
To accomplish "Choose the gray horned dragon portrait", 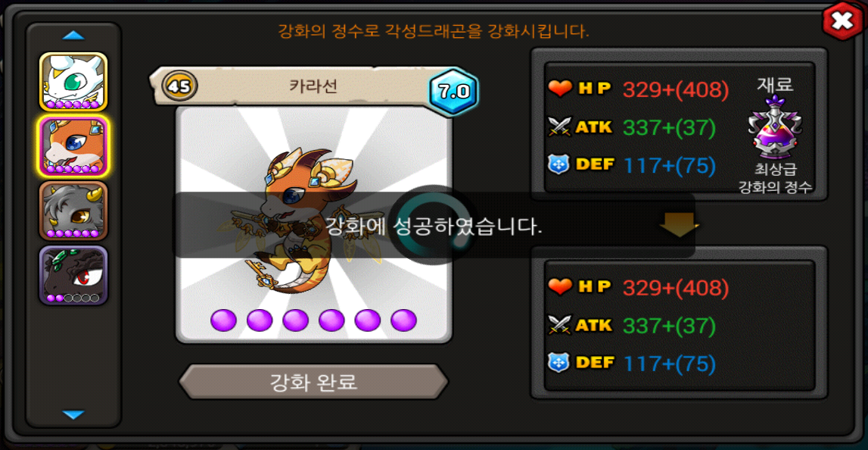I will tap(73, 211).
